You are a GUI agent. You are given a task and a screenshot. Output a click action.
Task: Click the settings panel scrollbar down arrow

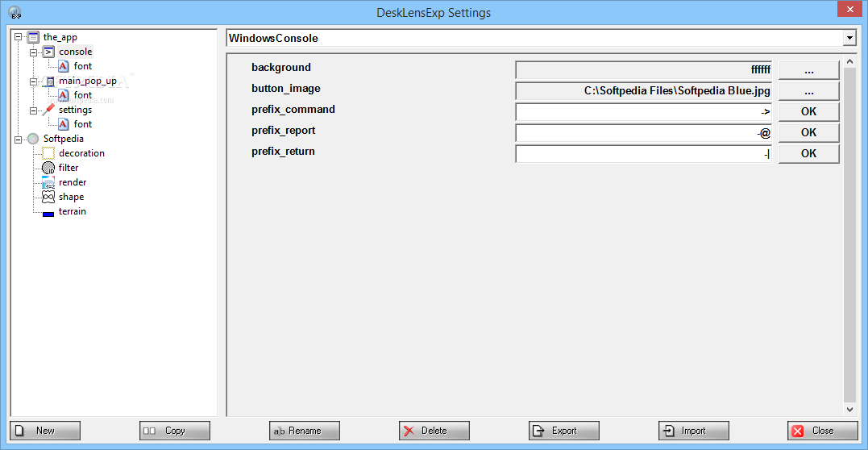click(x=849, y=409)
